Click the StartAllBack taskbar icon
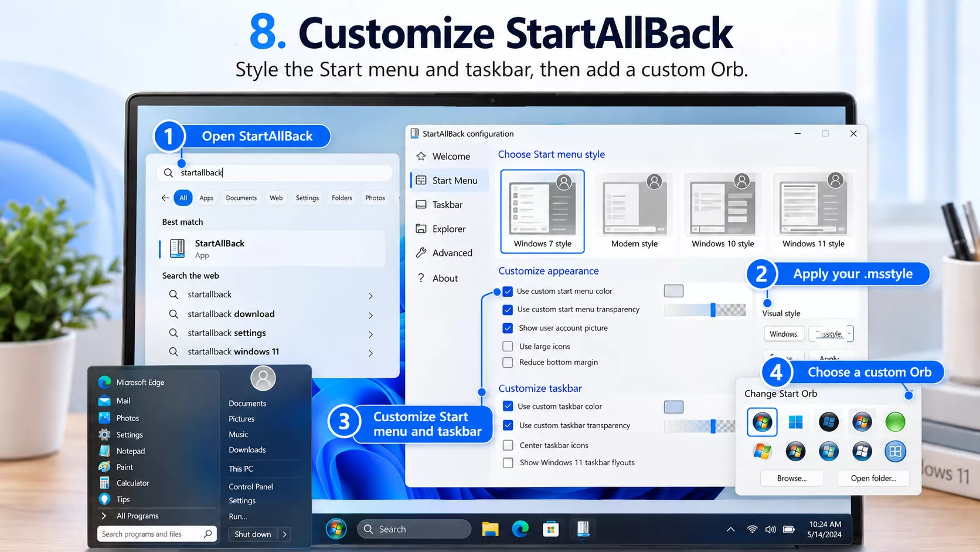Image resolution: width=980 pixels, height=552 pixels. coord(583,529)
